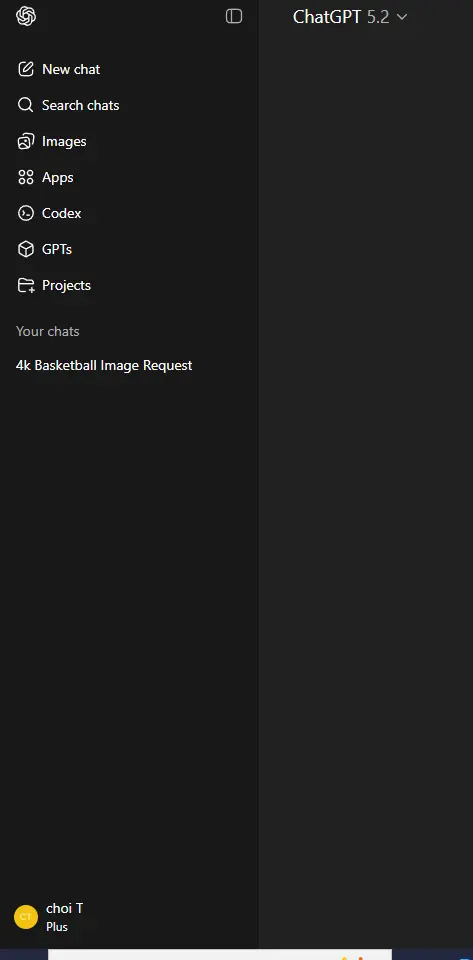
Task: Click the GPTs cube icon
Action: [26, 249]
